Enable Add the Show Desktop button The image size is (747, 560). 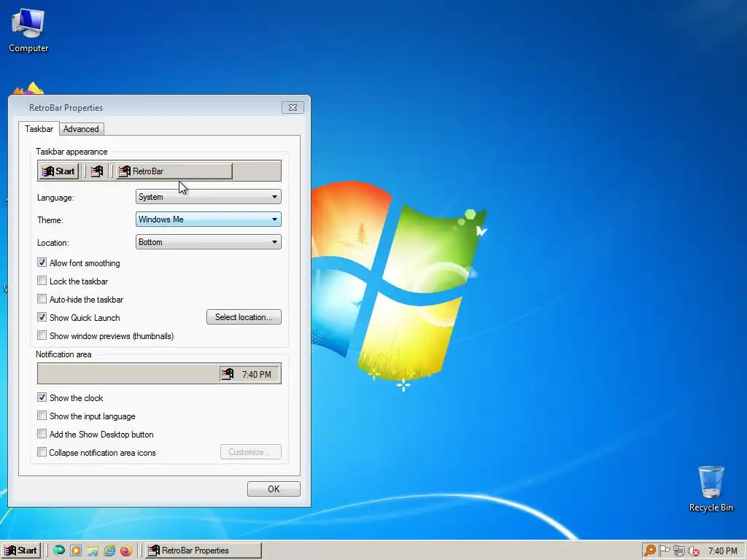[42, 434]
